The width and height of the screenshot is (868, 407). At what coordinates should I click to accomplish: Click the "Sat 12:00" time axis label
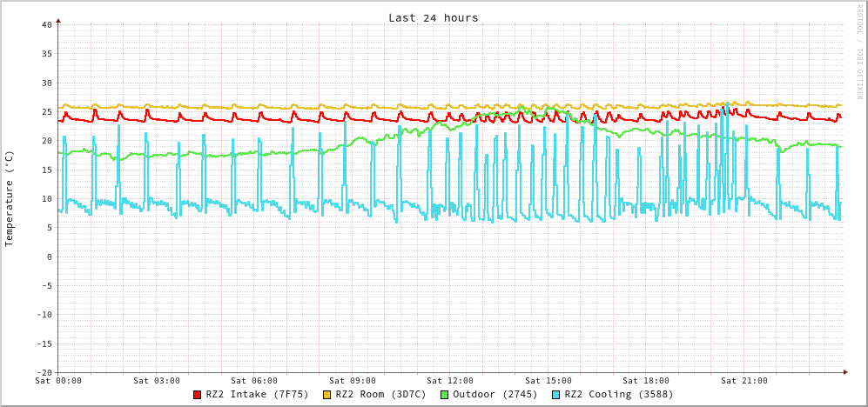coord(450,381)
